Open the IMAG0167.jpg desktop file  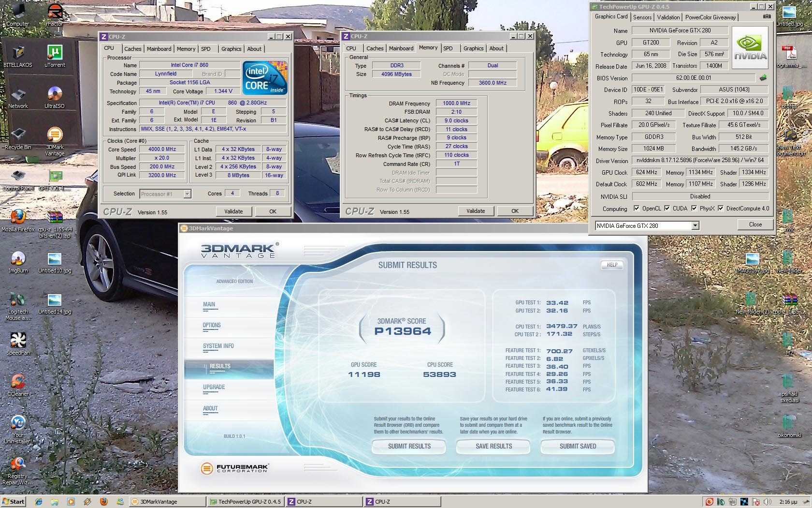752,264
